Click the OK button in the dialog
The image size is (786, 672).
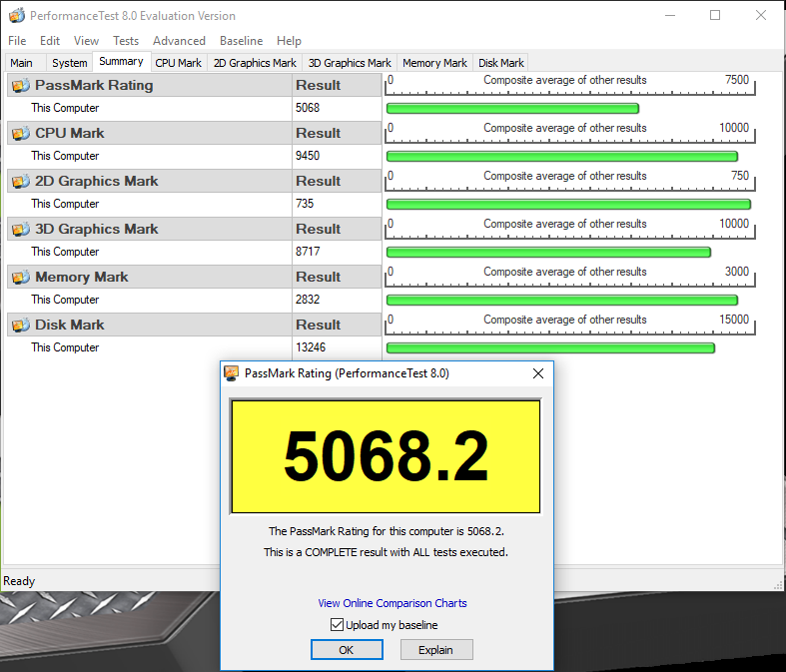click(347, 650)
